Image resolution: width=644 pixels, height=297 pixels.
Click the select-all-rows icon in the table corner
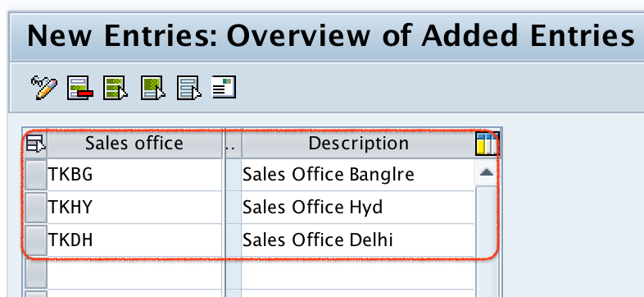tap(35, 144)
